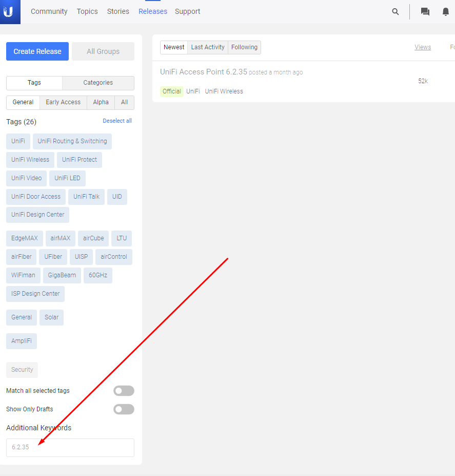Open the chat messages icon
455x476 pixels.
[x=425, y=12]
